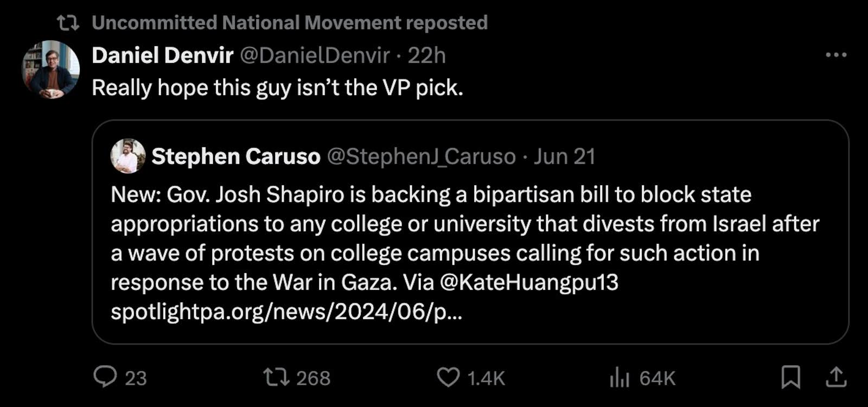Click the 22h timestamp

pos(426,55)
